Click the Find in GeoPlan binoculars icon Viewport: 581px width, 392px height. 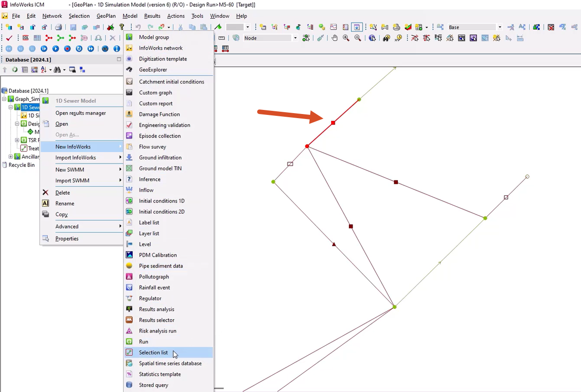386,38
